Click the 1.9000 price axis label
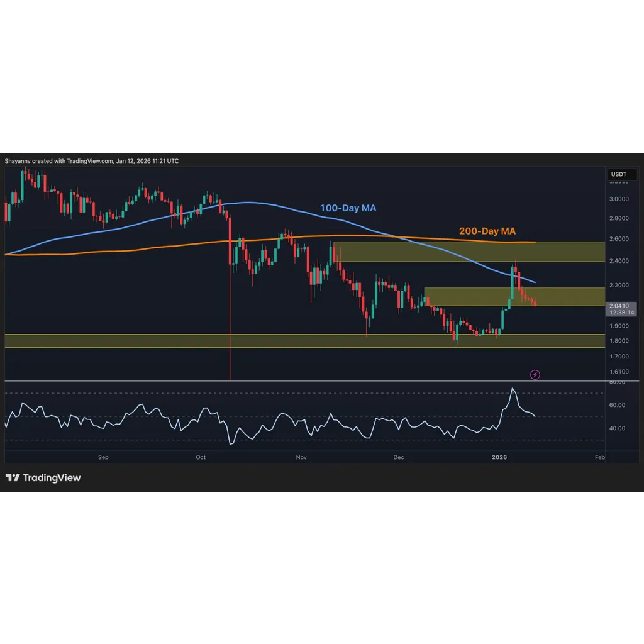Image resolution: width=644 pixels, height=644 pixels. (x=619, y=326)
